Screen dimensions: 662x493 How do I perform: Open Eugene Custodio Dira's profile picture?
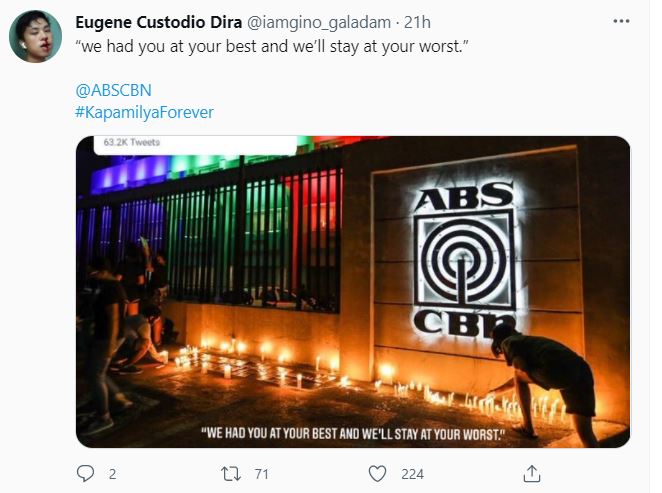[x=35, y=36]
